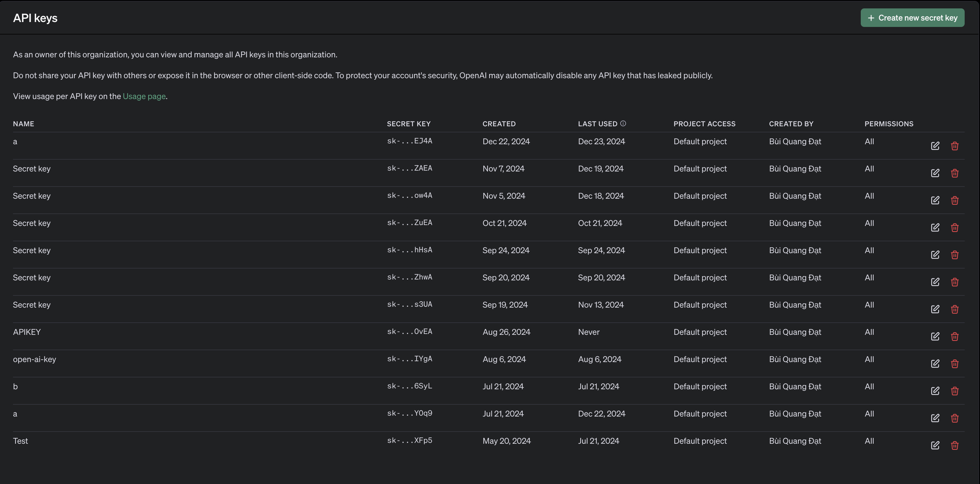
Task: Edit the key ending in ZAEA
Action: (935, 173)
